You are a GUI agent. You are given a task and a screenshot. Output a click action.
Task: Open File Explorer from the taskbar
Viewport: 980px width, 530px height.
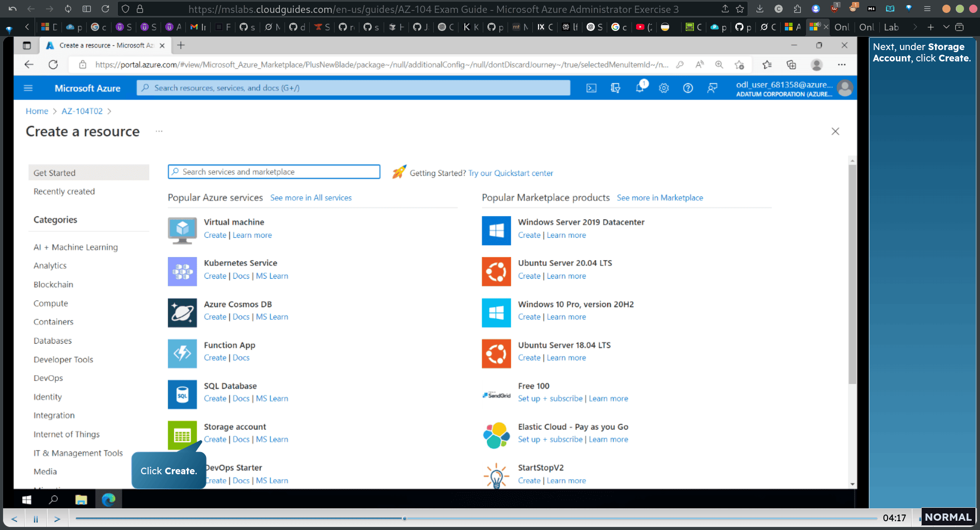pos(81,500)
